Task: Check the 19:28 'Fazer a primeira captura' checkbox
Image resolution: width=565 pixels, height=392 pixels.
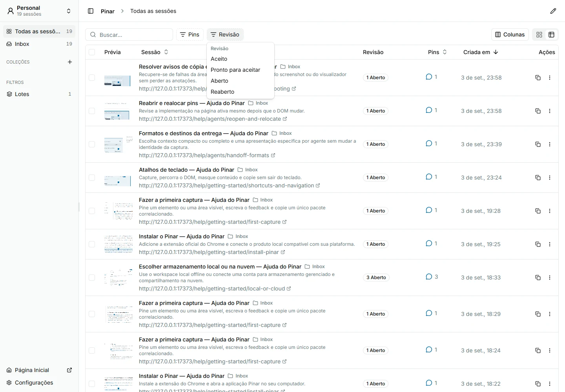Action: click(x=92, y=211)
